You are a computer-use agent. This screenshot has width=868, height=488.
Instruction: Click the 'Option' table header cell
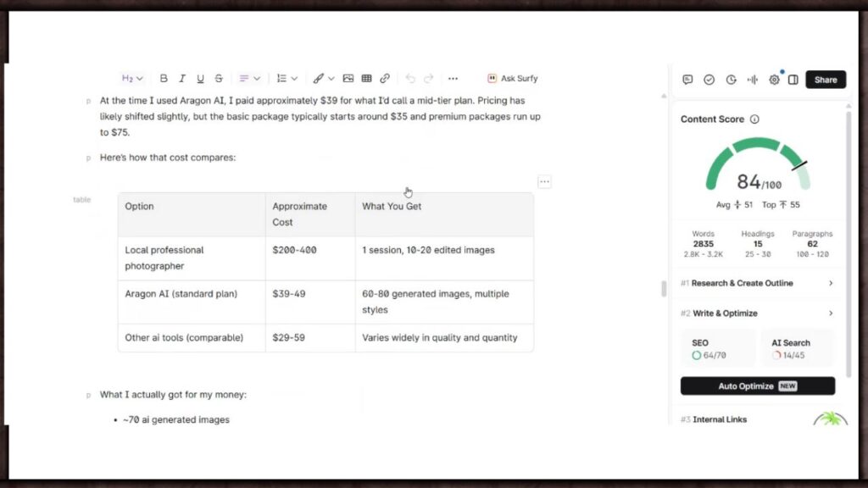pos(192,214)
